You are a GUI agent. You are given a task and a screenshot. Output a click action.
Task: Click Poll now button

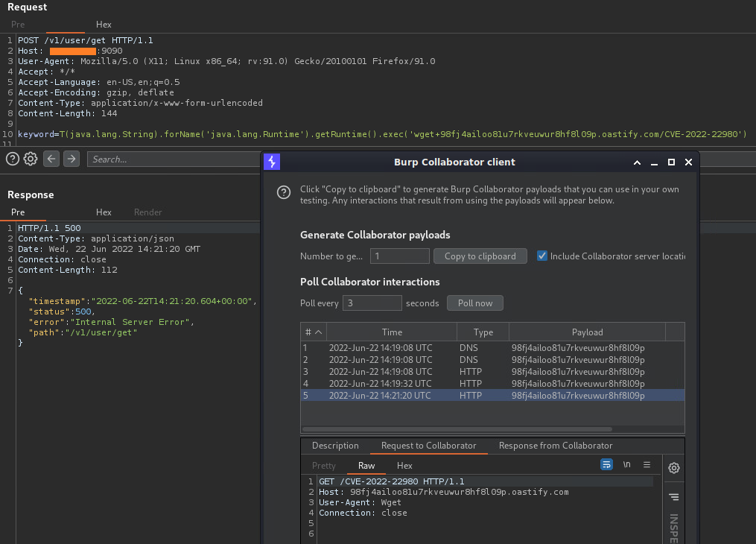(x=475, y=303)
